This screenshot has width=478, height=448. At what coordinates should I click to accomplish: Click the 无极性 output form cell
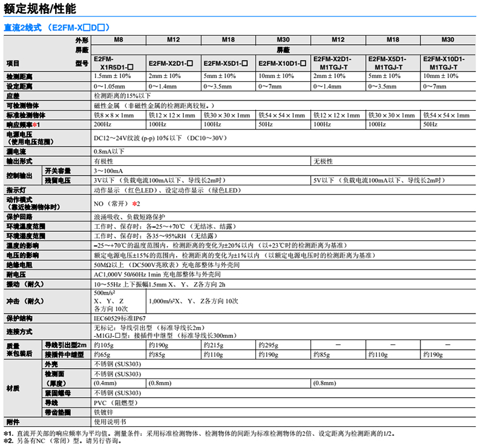pyautogui.click(x=322, y=162)
